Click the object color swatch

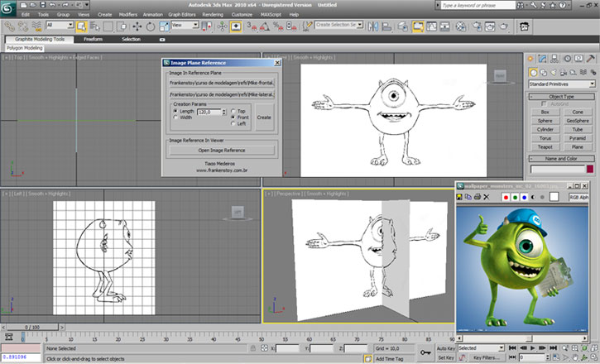coord(590,169)
